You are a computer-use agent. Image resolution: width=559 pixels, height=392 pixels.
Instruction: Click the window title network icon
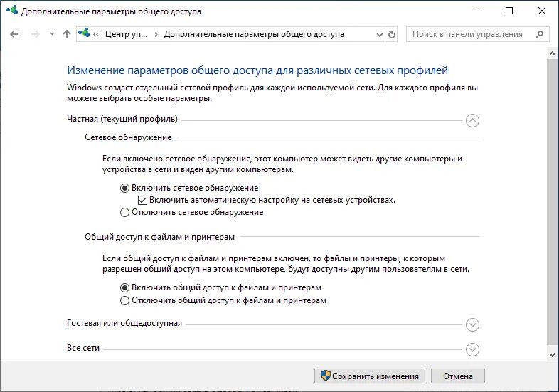(12, 10)
